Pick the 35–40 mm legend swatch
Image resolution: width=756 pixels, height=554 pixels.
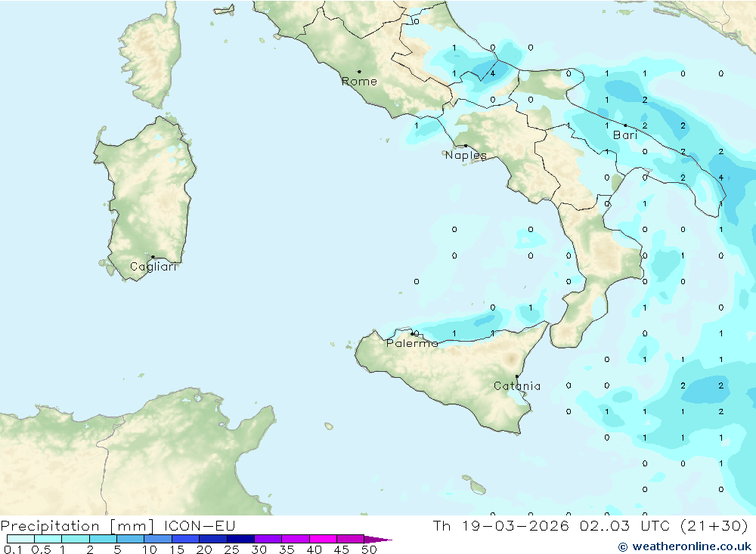(296, 539)
